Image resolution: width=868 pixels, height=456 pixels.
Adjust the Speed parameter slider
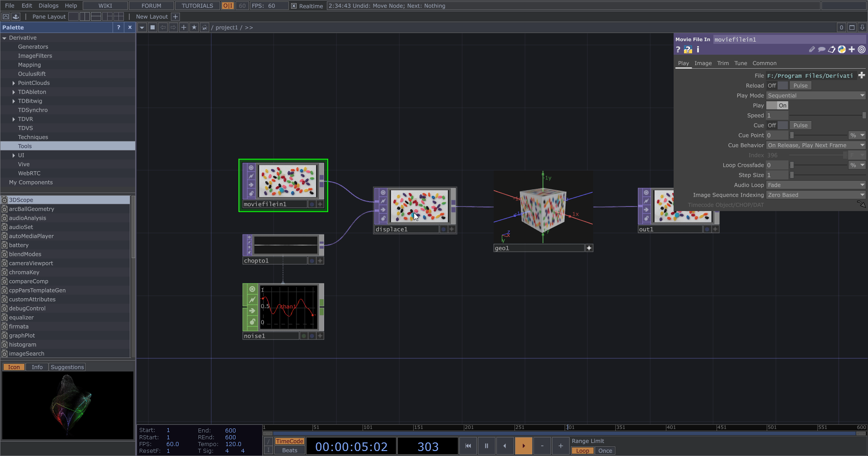tap(827, 115)
